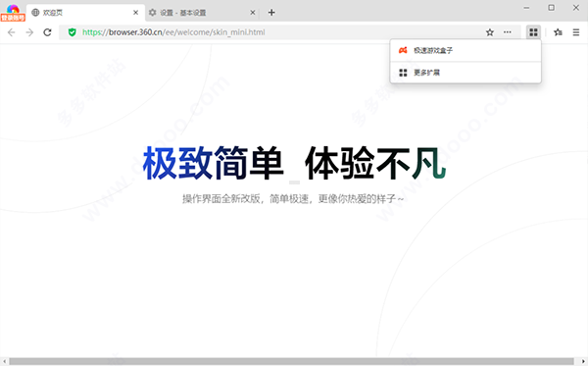Open the favorites list icon

(558, 32)
